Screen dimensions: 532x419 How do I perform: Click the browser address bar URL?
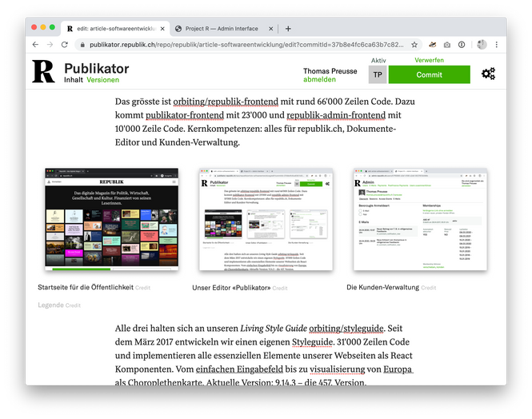tap(240, 45)
